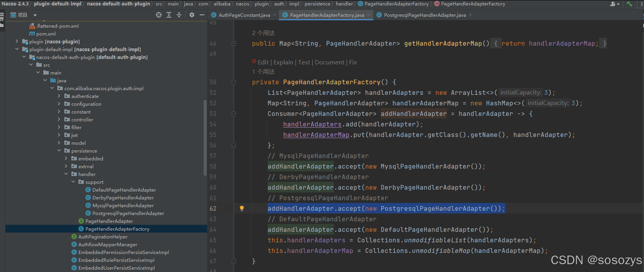Select PageHandlerAdapterFactory in project tree
The width and height of the screenshot is (644, 272).
117,229
